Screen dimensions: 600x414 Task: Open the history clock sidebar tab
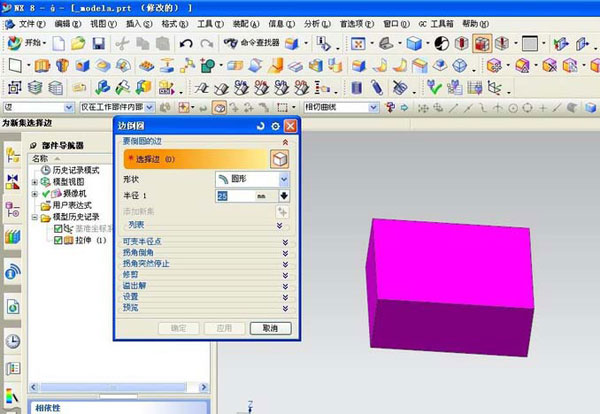coord(13,341)
